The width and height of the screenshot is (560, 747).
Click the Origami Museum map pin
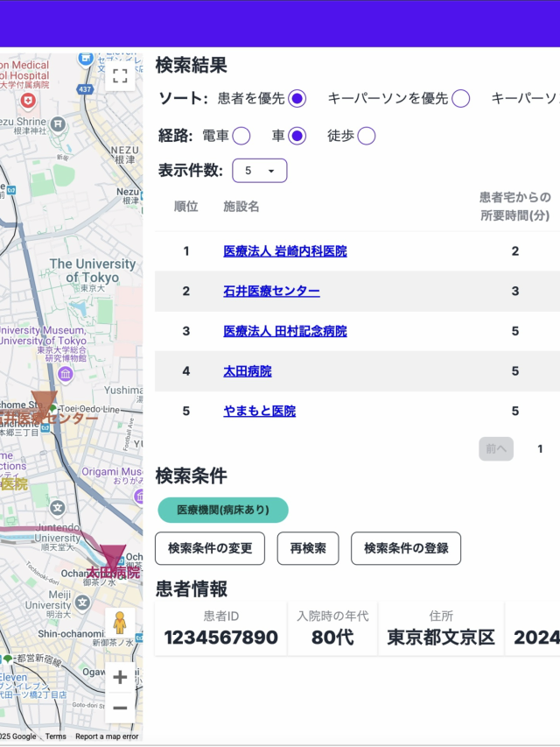point(137,496)
